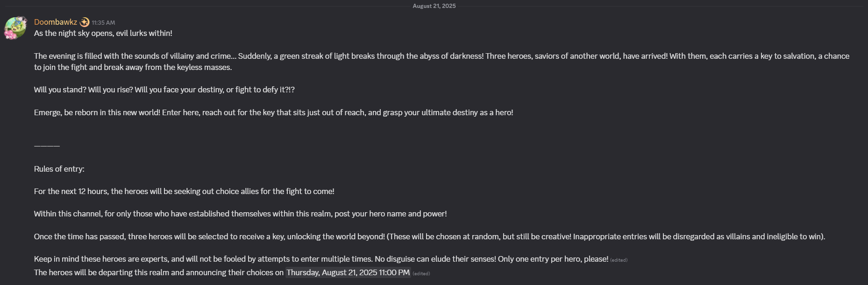Click the Doombawkz username
The height and width of the screenshot is (285, 868).
tap(56, 22)
